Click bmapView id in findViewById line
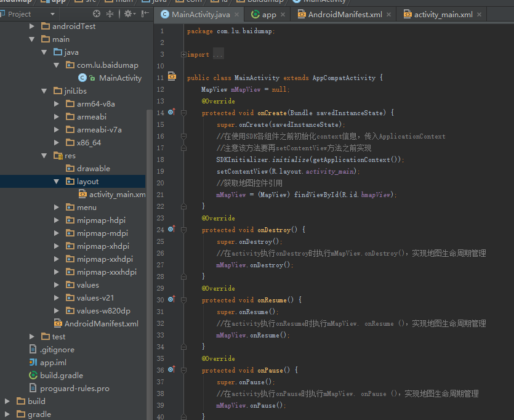Viewport: 514px width, 420px height. pyautogui.click(x=375, y=195)
